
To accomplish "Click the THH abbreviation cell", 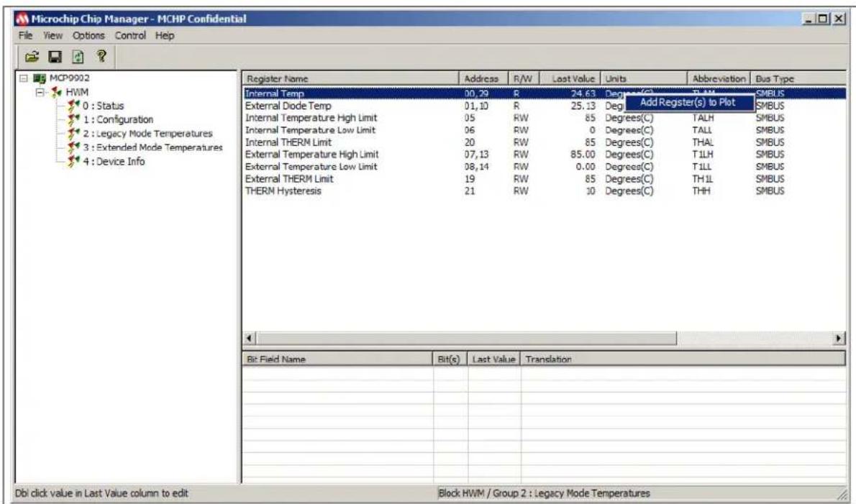I will pos(701,191).
